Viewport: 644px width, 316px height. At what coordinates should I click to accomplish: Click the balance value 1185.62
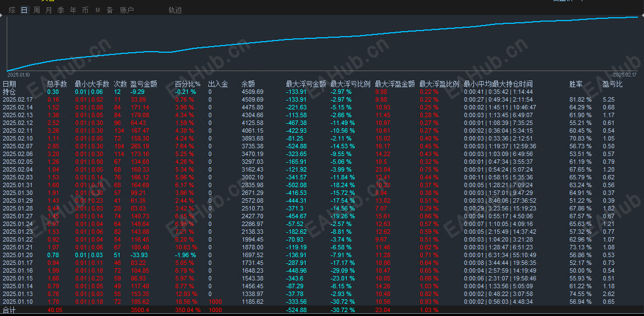coord(253,302)
